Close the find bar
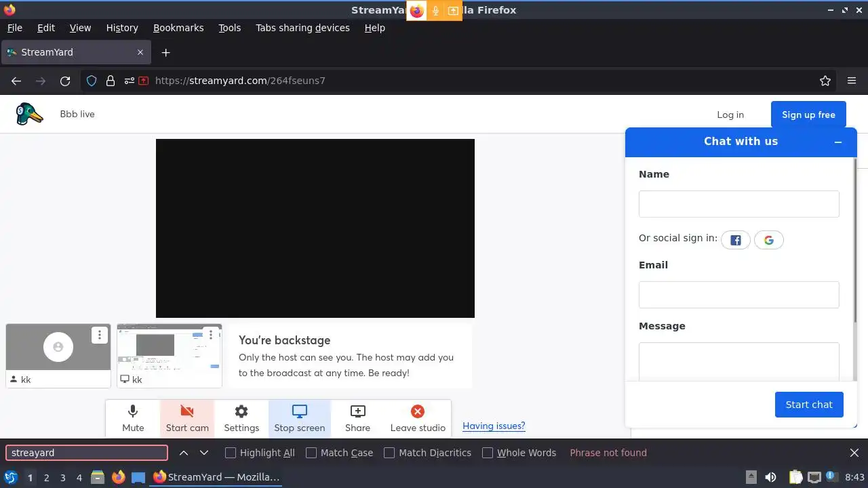 point(854,453)
